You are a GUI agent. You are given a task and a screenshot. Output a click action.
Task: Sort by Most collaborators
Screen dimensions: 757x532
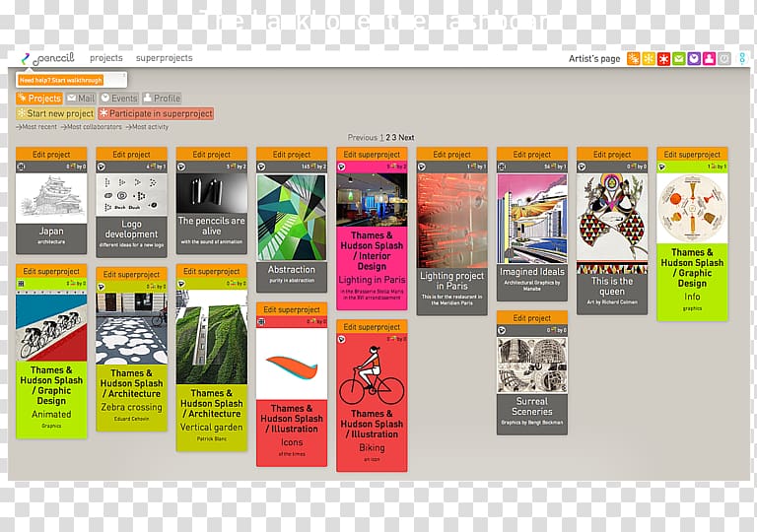click(92, 127)
